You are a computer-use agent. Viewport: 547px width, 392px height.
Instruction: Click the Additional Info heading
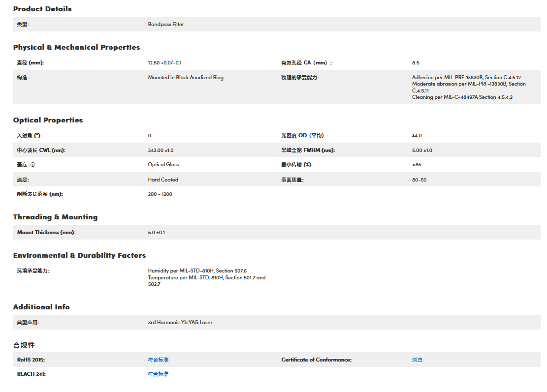(41, 307)
